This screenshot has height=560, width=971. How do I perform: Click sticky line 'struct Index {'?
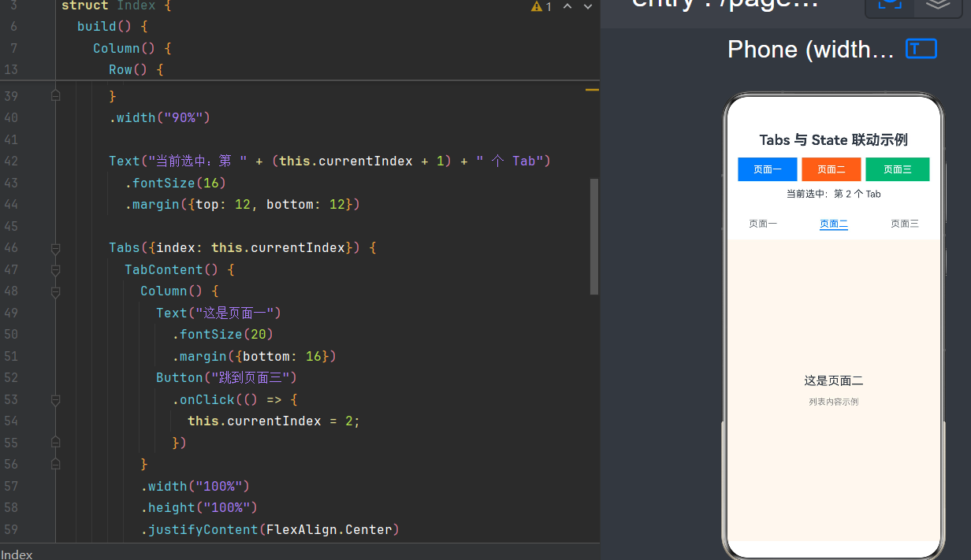click(x=116, y=6)
